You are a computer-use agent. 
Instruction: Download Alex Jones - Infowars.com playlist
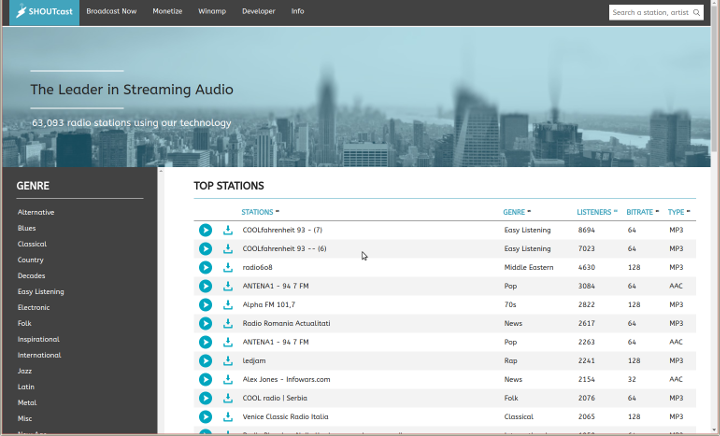228,380
